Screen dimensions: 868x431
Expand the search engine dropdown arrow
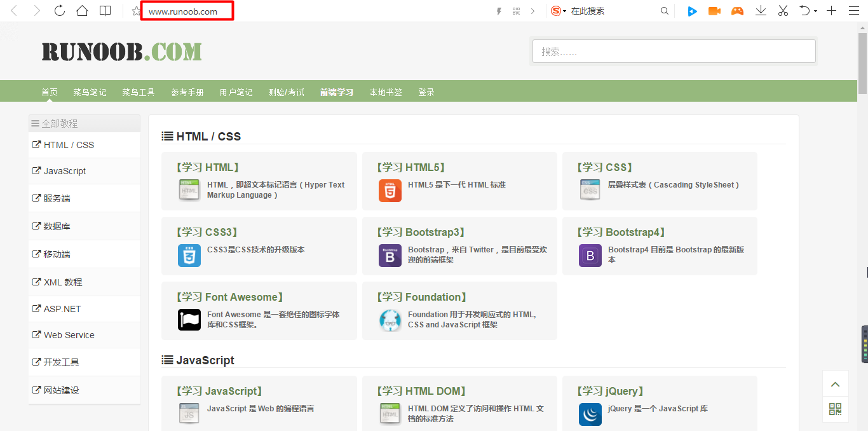(564, 11)
